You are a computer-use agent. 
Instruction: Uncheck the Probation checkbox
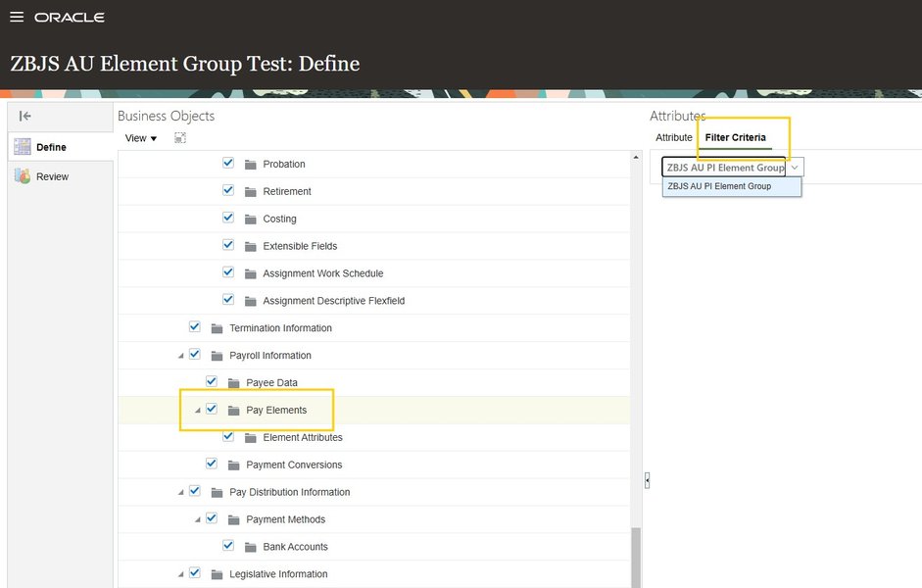click(228, 163)
